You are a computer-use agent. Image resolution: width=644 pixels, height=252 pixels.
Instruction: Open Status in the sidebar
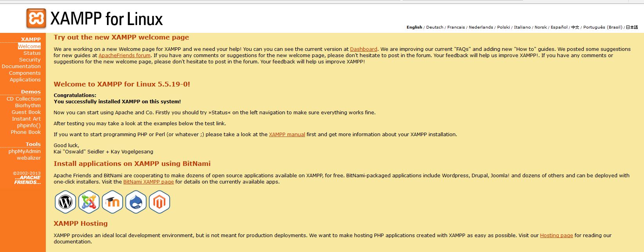[x=32, y=53]
